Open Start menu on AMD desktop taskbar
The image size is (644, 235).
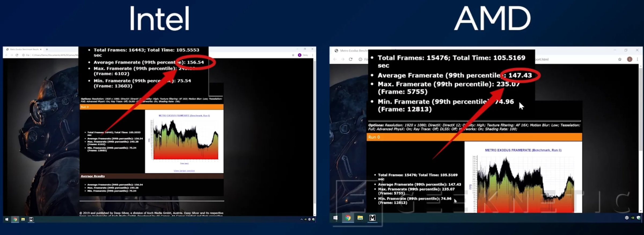point(335,218)
